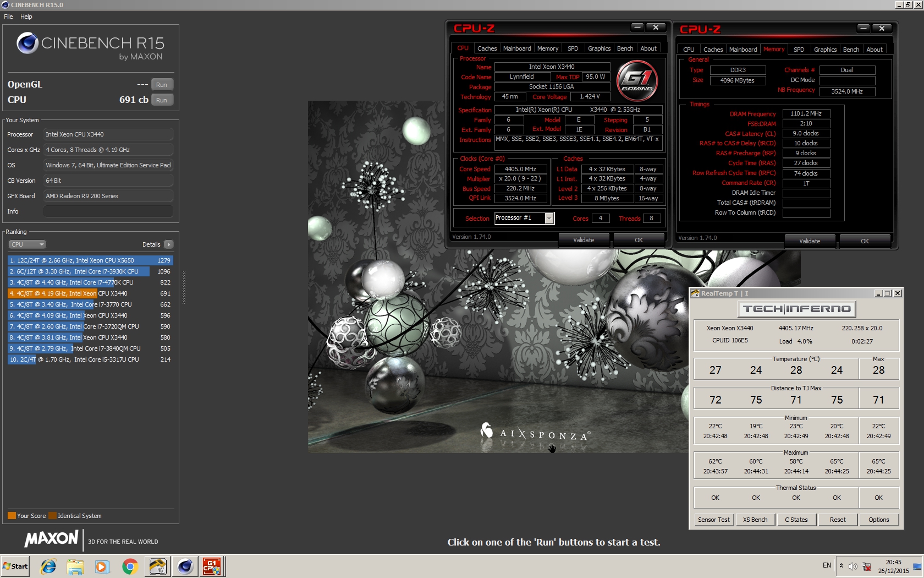Click the EN language indicator in taskbar
The image size is (924, 578).
pos(827,565)
